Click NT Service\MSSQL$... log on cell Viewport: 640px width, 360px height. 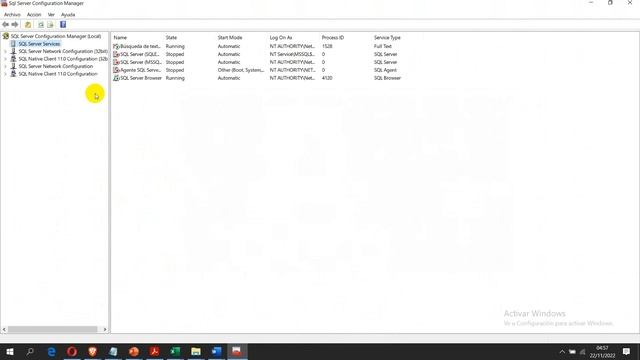(292, 54)
